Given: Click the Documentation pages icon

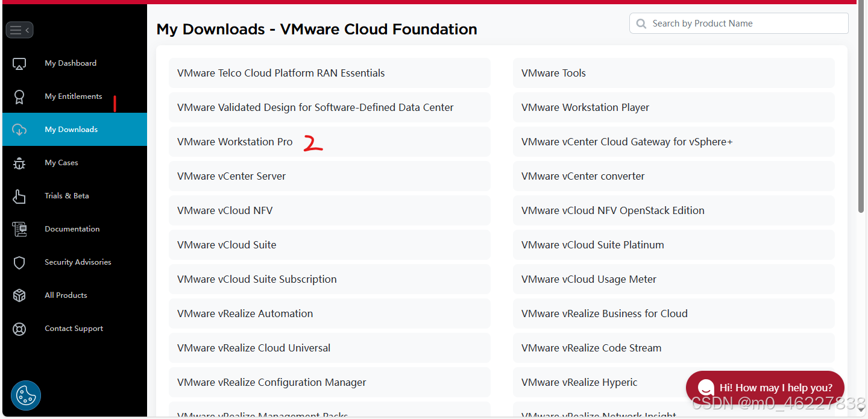Looking at the screenshot, I should coord(19,229).
